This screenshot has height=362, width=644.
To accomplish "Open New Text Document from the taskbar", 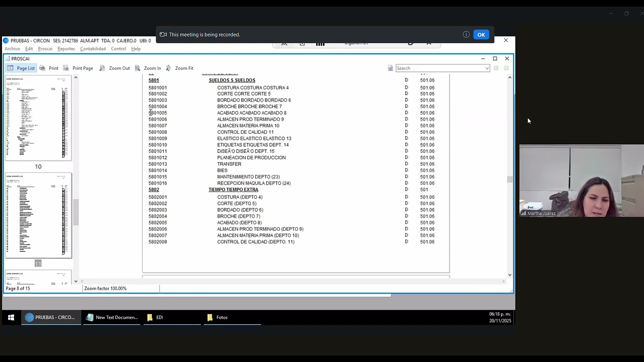I will 112,317.
